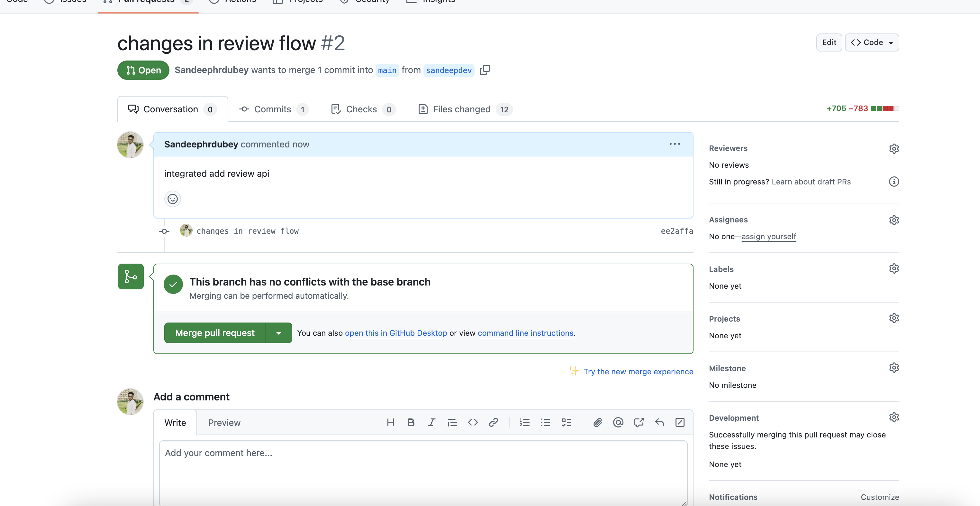Image resolution: width=980 pixels, height=506 pixels.
Task: Click the attach files paperclip icon
Action: coord(597,422)
